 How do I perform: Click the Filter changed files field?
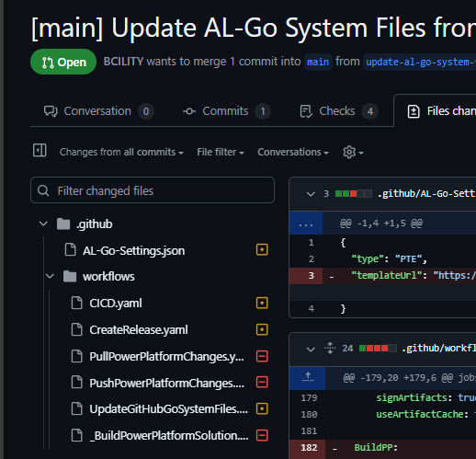coord(153,190)
